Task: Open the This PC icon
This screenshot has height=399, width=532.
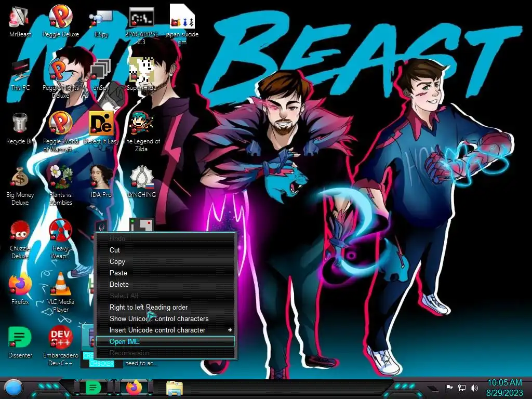Action: click(x=20, y=75)
